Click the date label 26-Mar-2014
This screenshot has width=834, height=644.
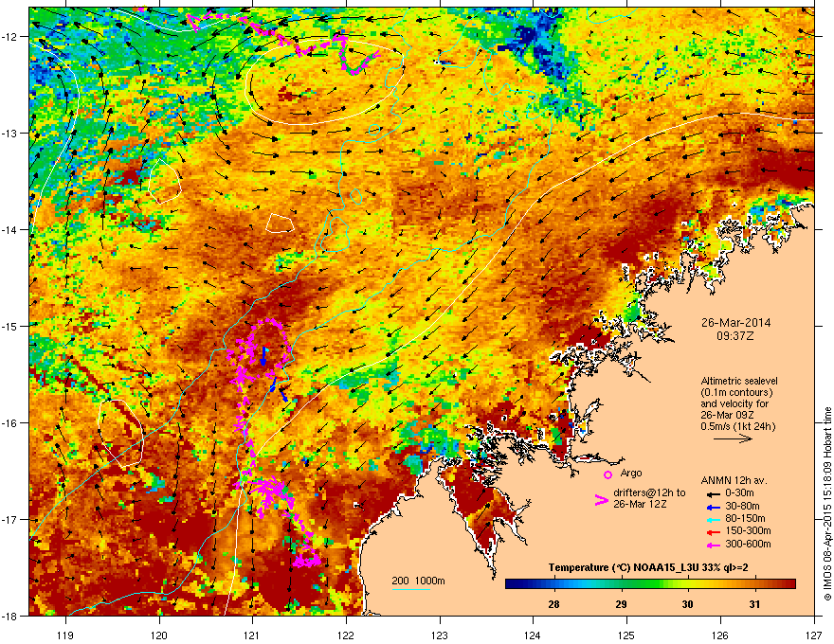point(735,323)
